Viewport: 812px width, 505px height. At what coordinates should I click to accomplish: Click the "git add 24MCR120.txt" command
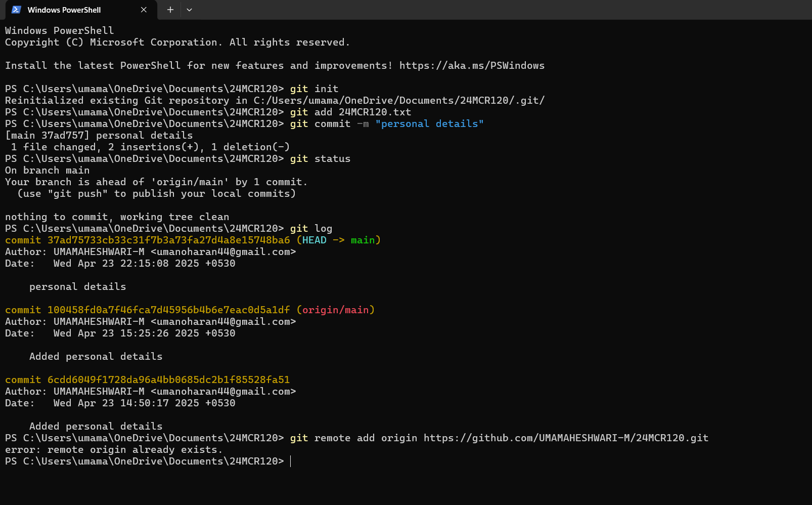pos(350,112)
